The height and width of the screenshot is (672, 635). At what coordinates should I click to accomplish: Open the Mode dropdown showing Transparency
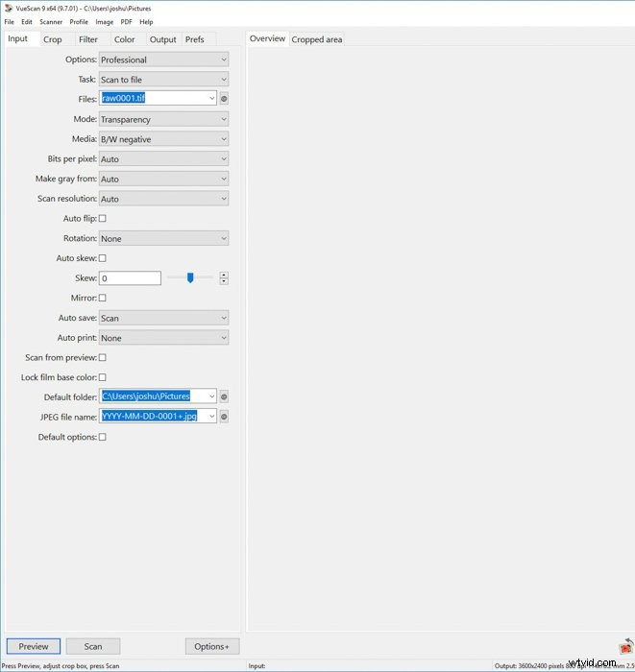pyautogui.click(x=163, y=119)
